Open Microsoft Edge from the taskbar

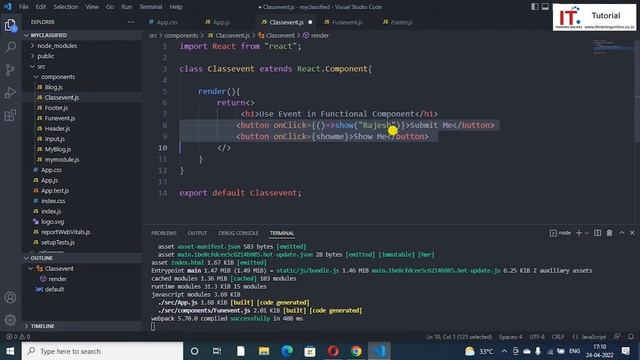coord(287,351)
